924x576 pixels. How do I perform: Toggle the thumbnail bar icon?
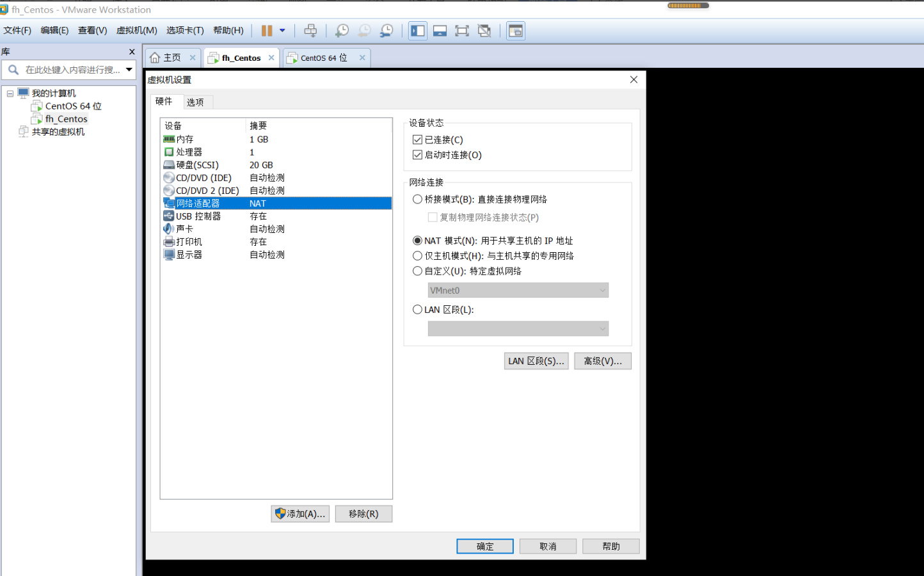[x=440, y=31]
